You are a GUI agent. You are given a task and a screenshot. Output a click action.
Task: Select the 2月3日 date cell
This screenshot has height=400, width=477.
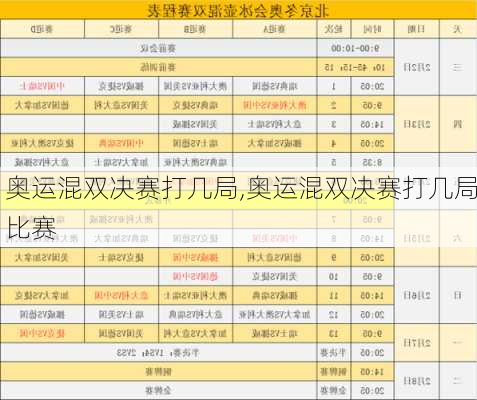pos(417,124)
